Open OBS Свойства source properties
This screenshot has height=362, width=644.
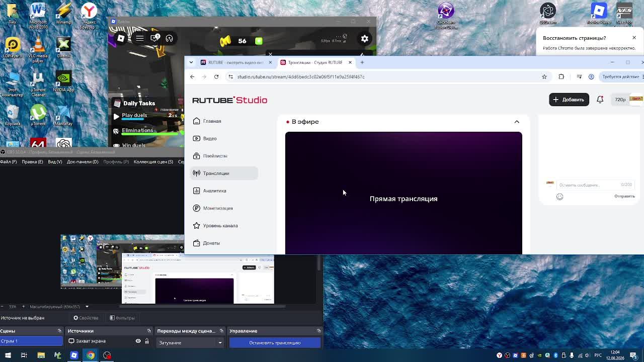pyautogui.click(x=86, y=318)
